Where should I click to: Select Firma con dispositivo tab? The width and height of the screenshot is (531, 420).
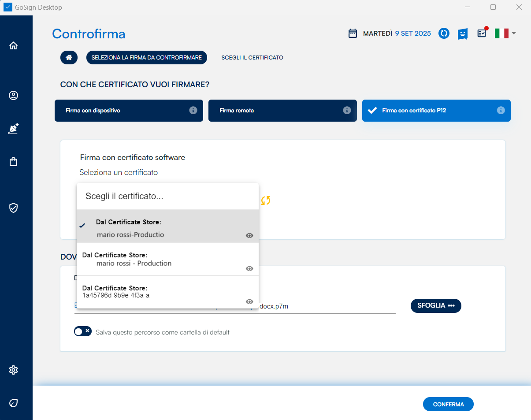coord(128,111)
